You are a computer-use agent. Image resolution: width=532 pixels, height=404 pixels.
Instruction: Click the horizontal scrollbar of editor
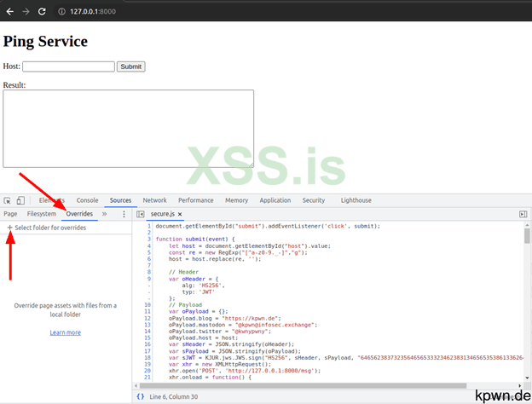(303, 386)
